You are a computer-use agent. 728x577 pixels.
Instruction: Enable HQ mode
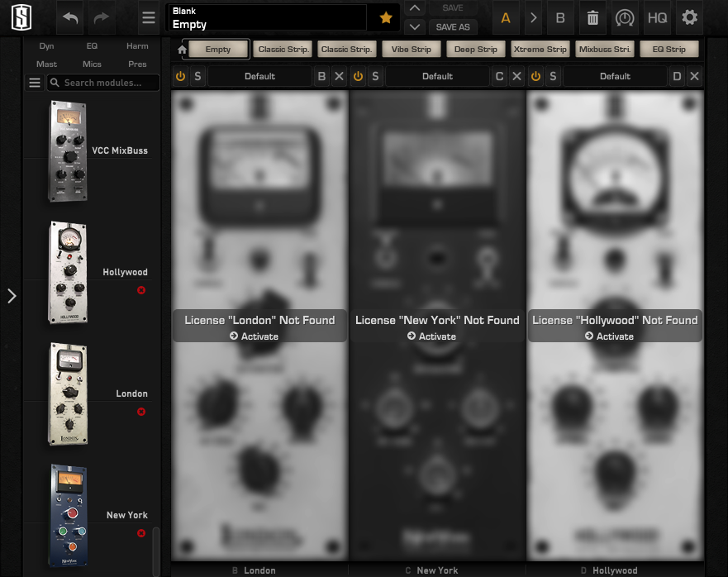point(657,17)
